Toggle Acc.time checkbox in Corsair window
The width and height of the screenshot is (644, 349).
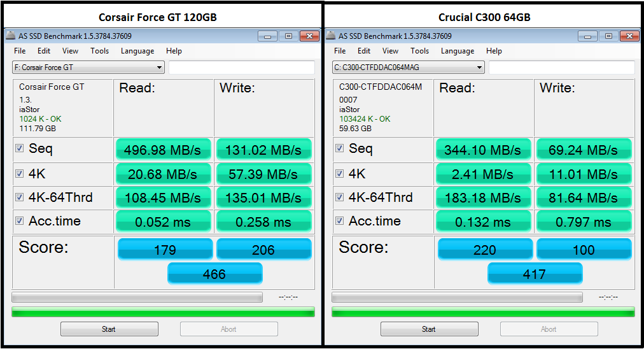tap(19, 221)
